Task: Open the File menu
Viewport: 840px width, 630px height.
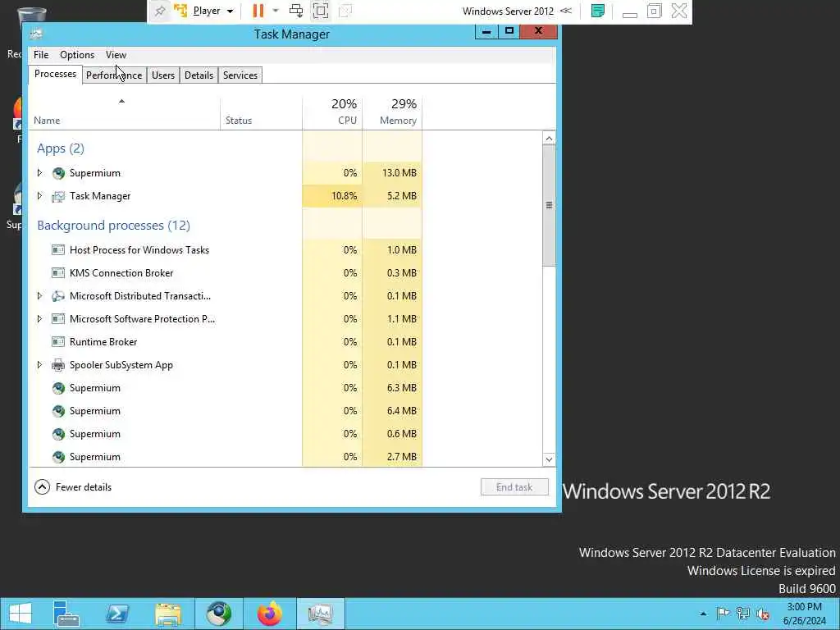Action: click(x=41, y=55)
